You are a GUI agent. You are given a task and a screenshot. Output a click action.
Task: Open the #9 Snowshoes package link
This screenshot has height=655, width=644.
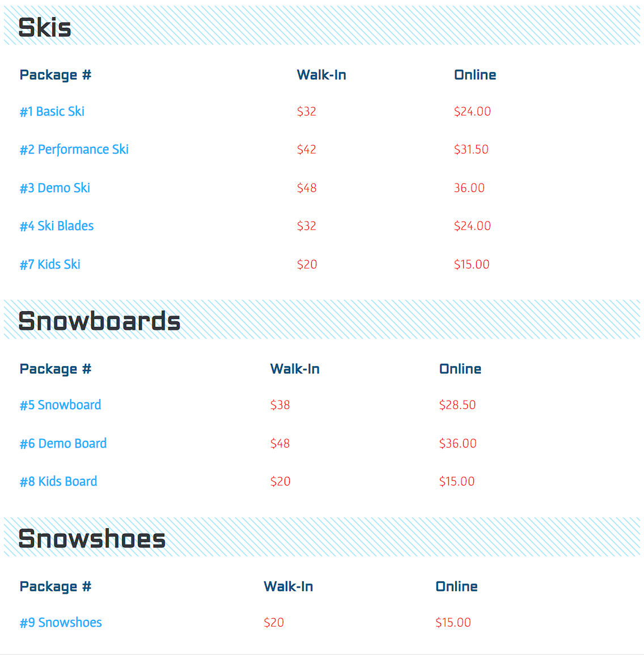(x=61, y=622)
